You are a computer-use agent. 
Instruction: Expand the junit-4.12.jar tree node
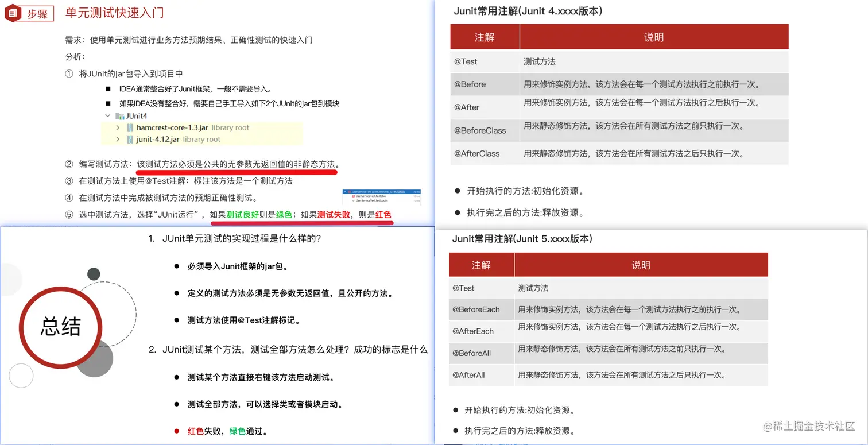118,139
